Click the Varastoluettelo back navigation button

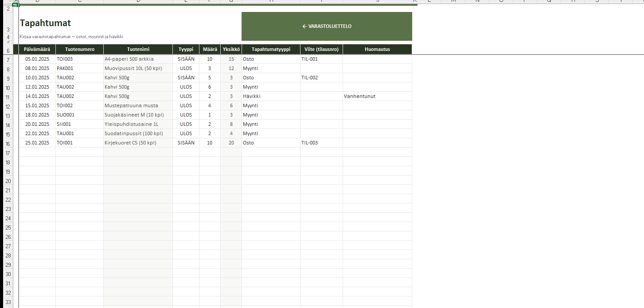[x=327, y=27]
